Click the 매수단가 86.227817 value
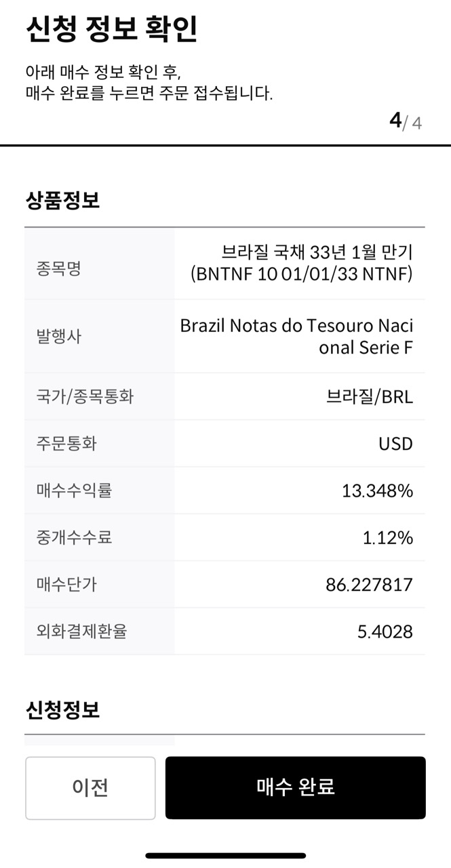451x868 pixels. (369, 585)
